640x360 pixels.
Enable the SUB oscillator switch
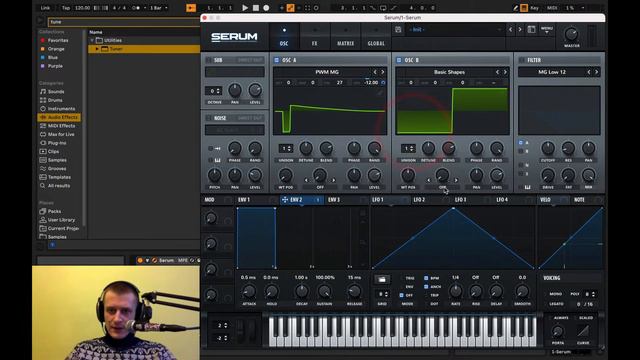(209, 60)
